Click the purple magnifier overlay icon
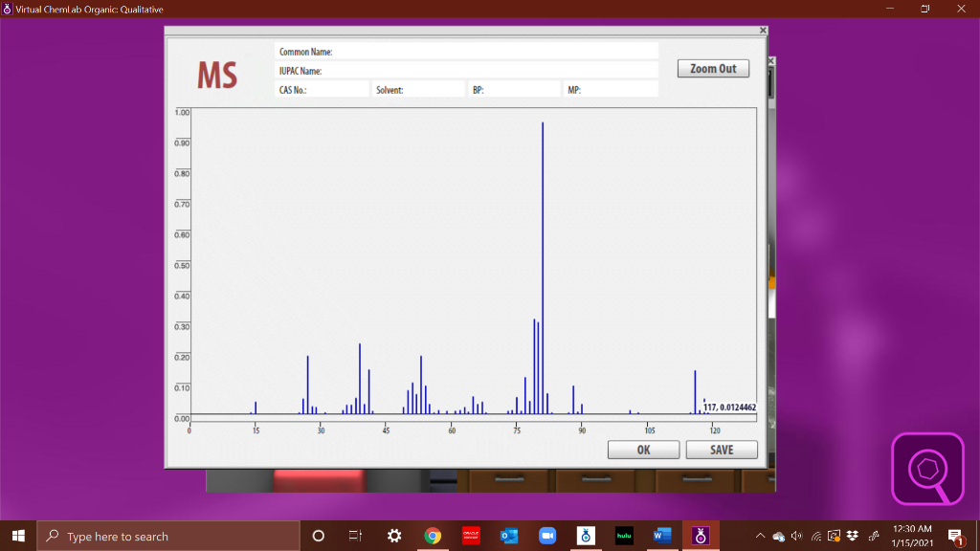The width and height of the screenshot is (980, 551). pyautogui.click(x=927, y=470)
